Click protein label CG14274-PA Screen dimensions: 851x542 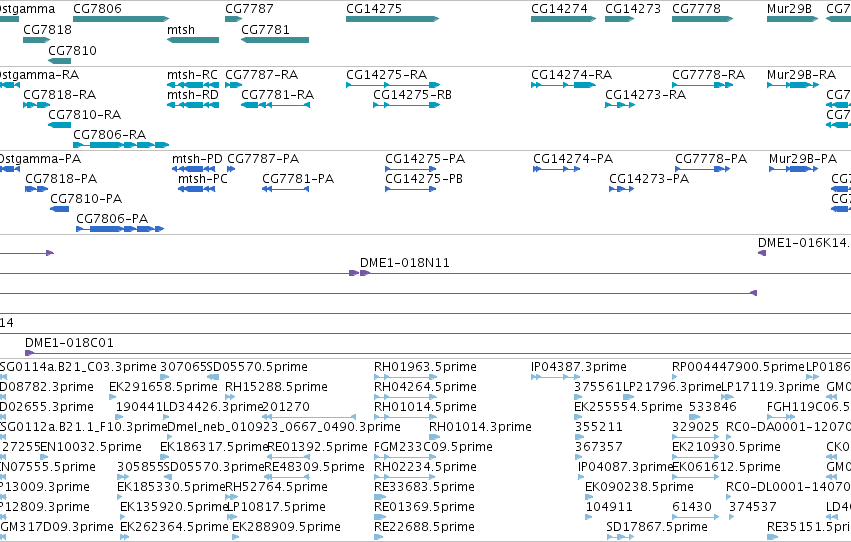573,159
